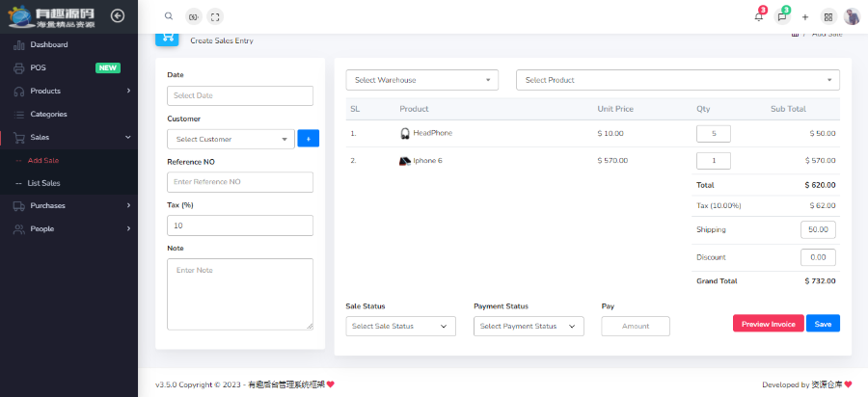
Task: Click the Add Sale breadcrumb link
Action: [827, 35]
